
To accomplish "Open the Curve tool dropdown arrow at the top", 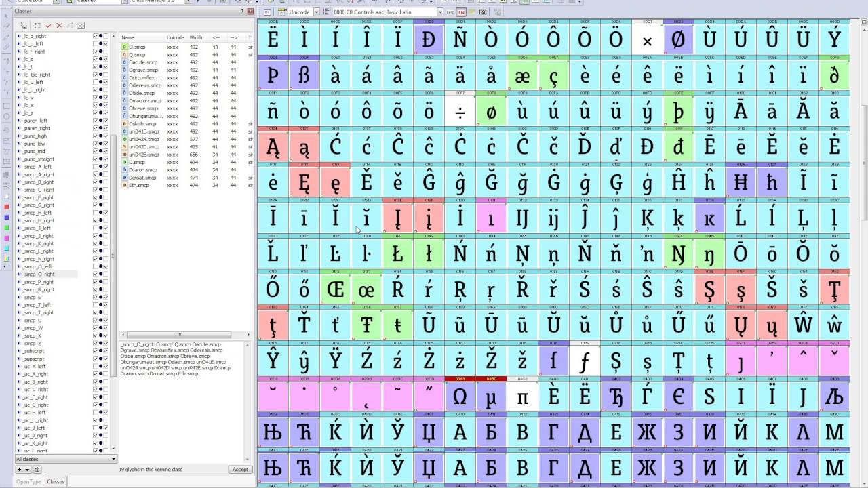I will pos(55,2).
